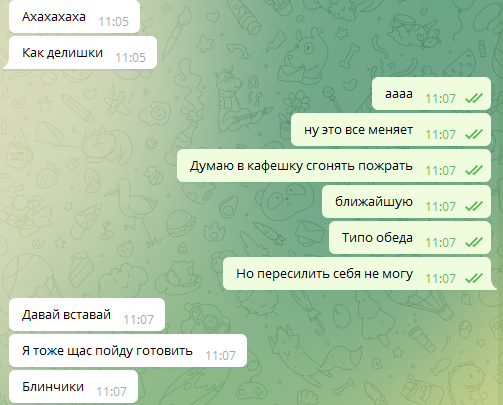Select the 'ближайшую' message bubble

(x=406, y=202)
